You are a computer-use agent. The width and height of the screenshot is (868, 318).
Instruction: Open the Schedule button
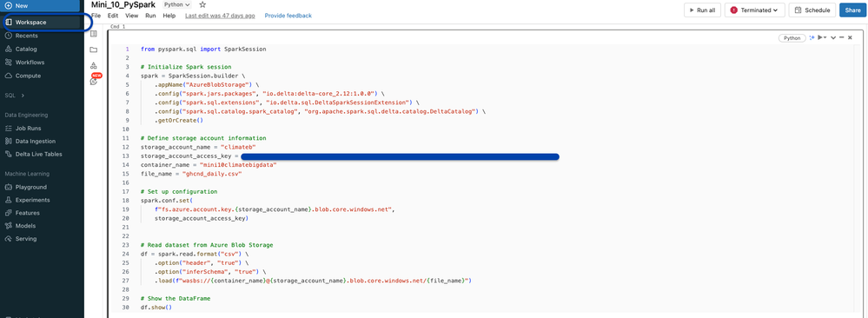click(x=812, y=10)
